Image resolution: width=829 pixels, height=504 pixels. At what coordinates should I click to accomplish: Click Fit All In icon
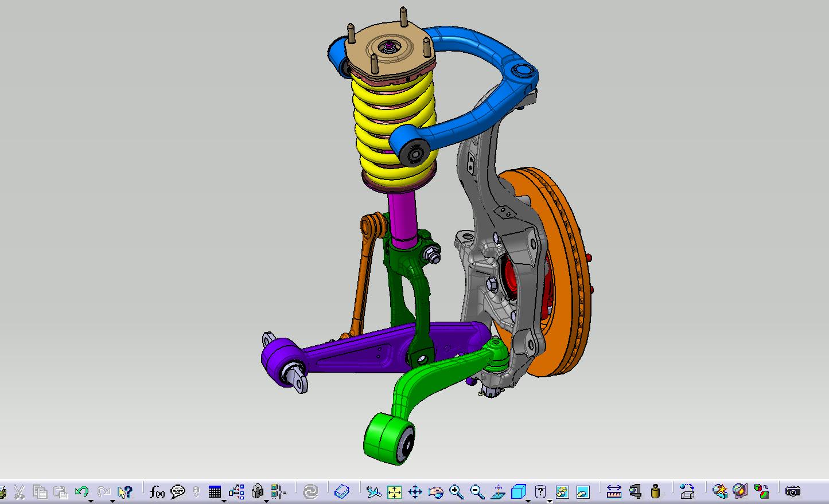tap(394, 491)
